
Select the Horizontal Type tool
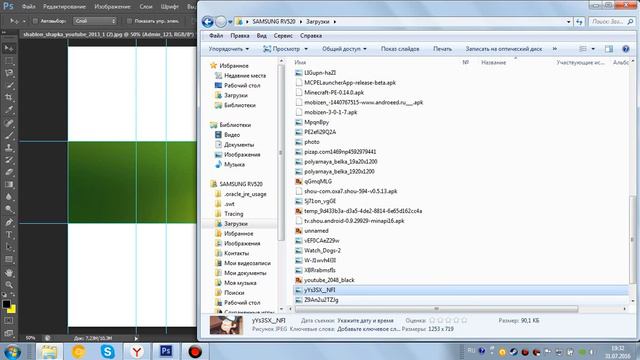click(9, 235)
